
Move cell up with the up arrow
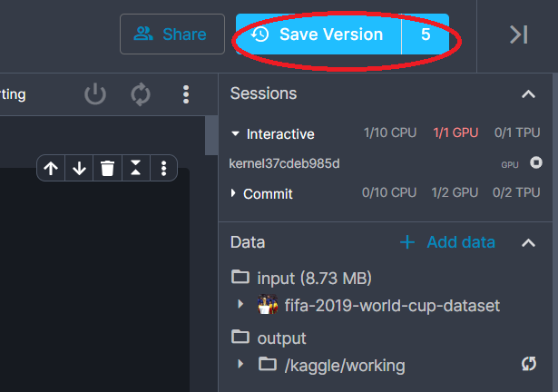point(51,168)
